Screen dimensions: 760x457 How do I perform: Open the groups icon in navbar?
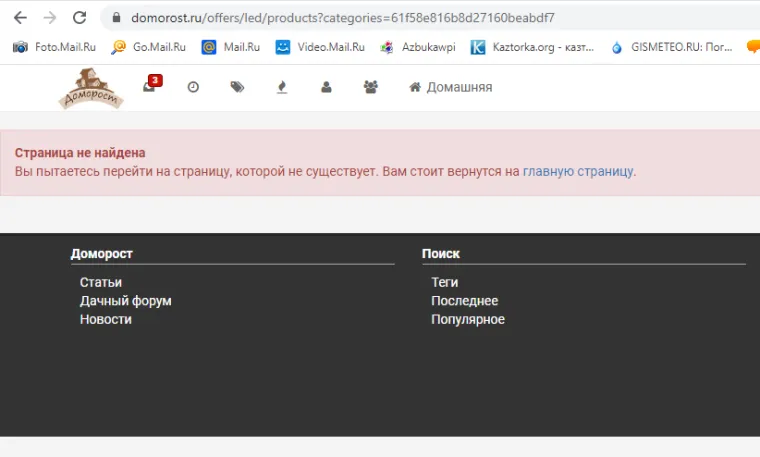371,87
